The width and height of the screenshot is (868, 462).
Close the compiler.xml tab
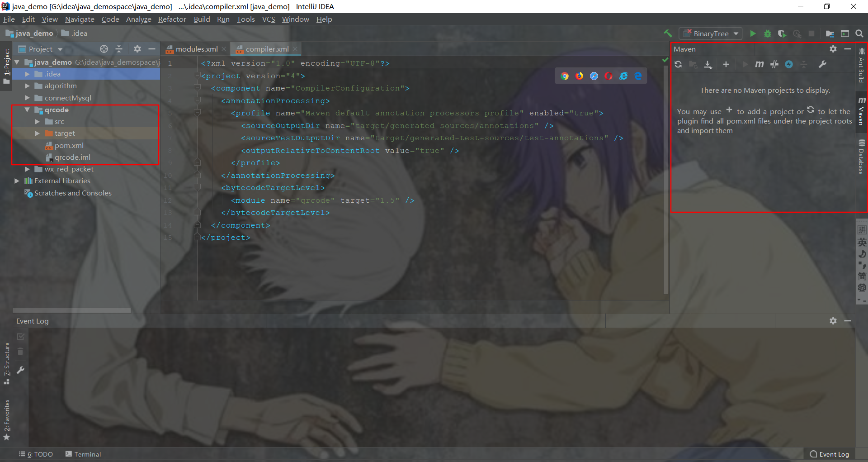[x=295, y=49]
